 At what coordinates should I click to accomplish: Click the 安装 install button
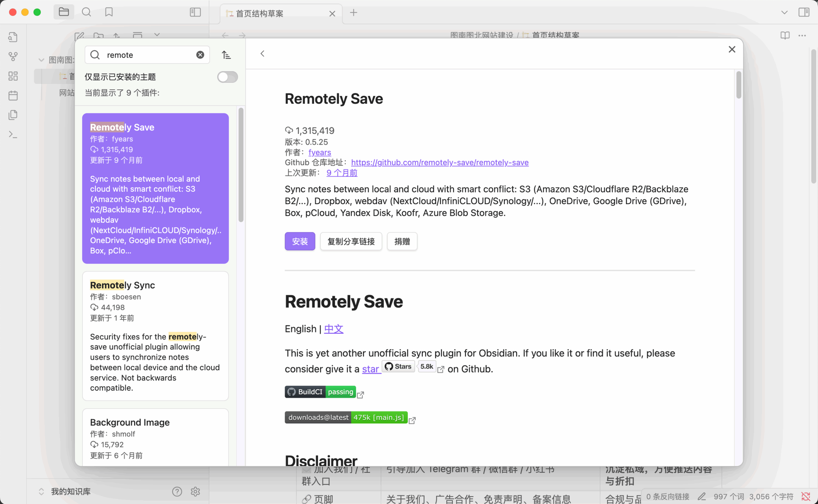[x=300, y=241]
